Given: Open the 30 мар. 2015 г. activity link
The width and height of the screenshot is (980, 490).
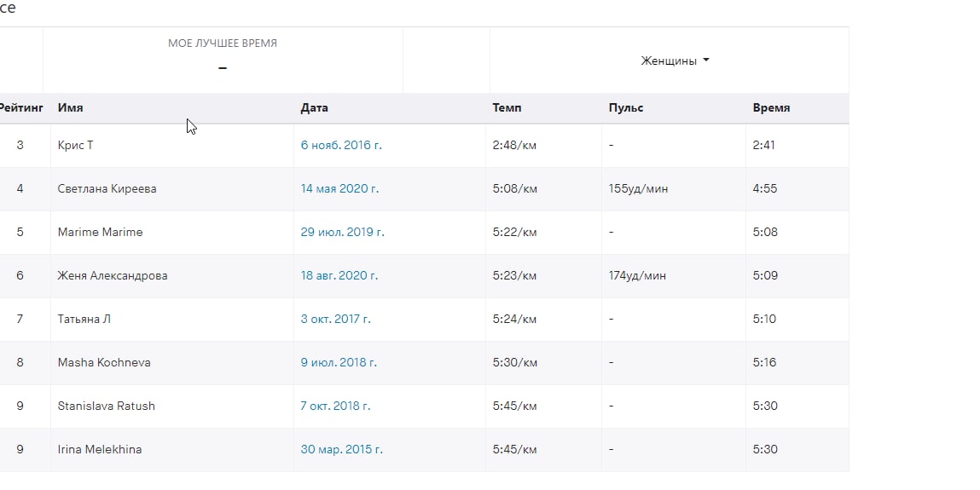Looking at the screenshot, I should [x=341, y=449].
